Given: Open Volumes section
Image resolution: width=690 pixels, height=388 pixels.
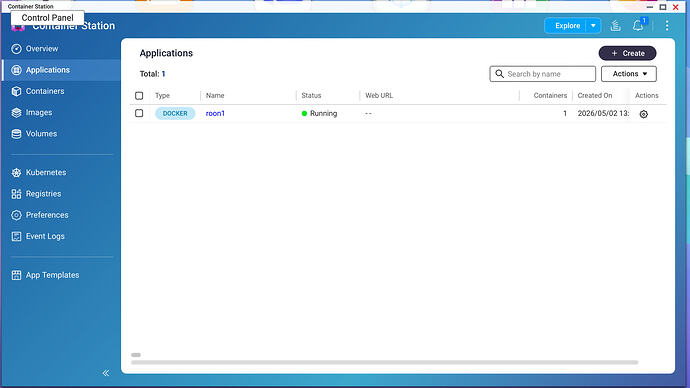Looking at the screenshot, I should 41,134.
